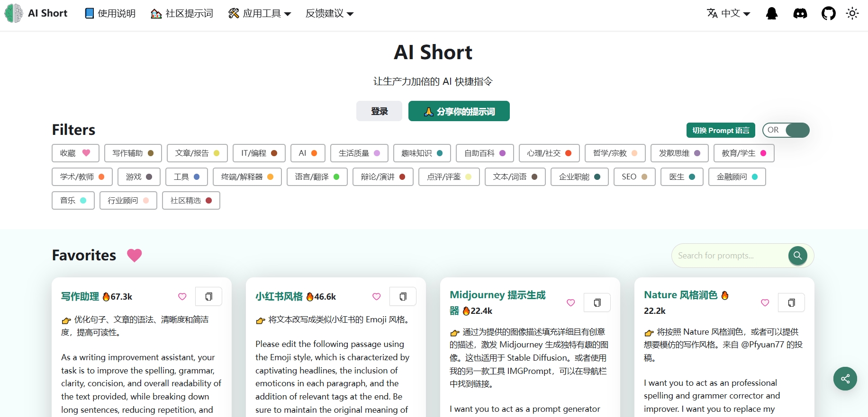Select the 辩论/演讲 filter tag

pyautogui.click(x=383, y=177)
